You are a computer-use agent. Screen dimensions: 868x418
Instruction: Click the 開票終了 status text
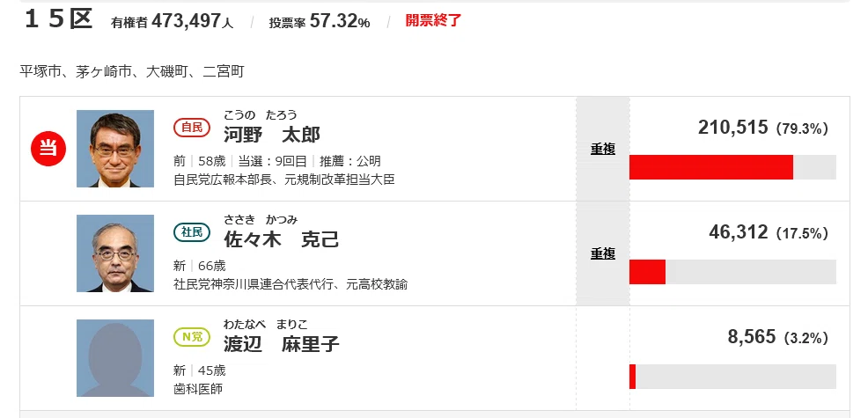tap(433, 21)
